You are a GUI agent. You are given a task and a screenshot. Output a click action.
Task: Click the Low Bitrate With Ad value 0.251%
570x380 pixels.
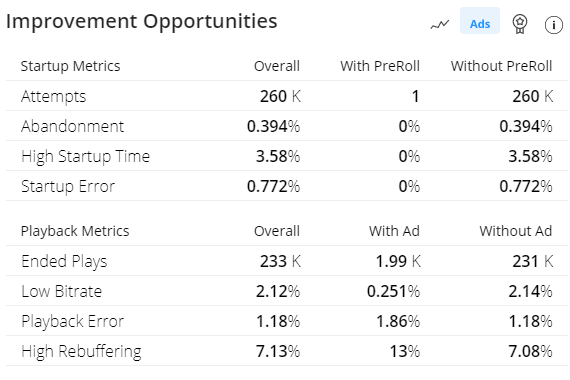393,291
